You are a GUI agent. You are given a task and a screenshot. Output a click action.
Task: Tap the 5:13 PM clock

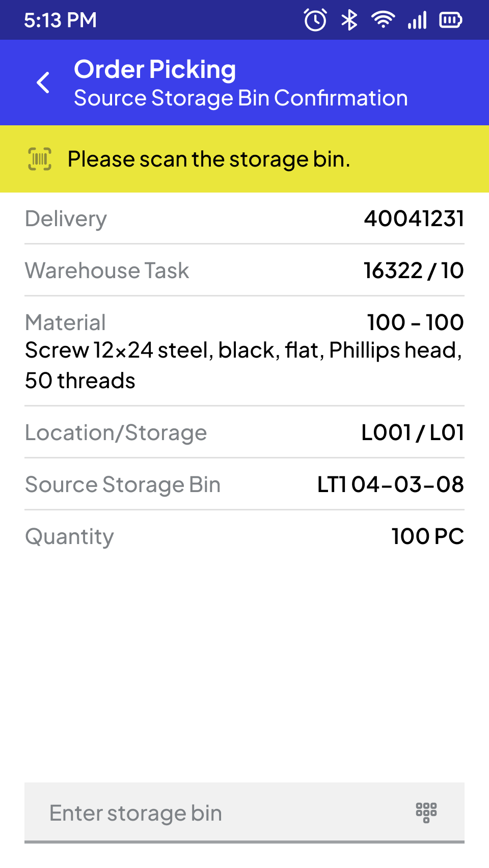60,20
